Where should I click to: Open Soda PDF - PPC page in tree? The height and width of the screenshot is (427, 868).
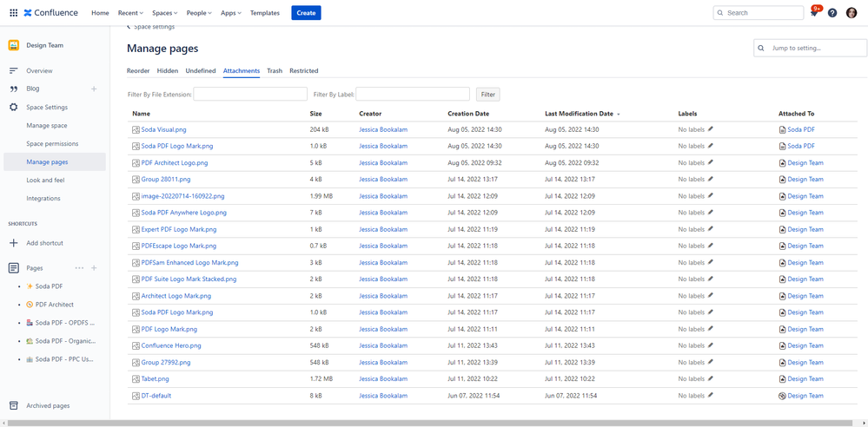65,359
